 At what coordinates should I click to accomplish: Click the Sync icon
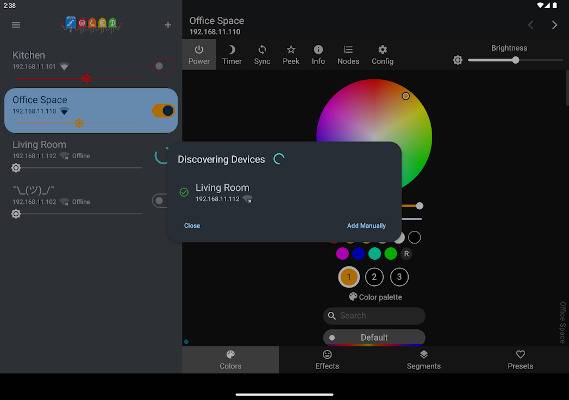coord(262,49)
